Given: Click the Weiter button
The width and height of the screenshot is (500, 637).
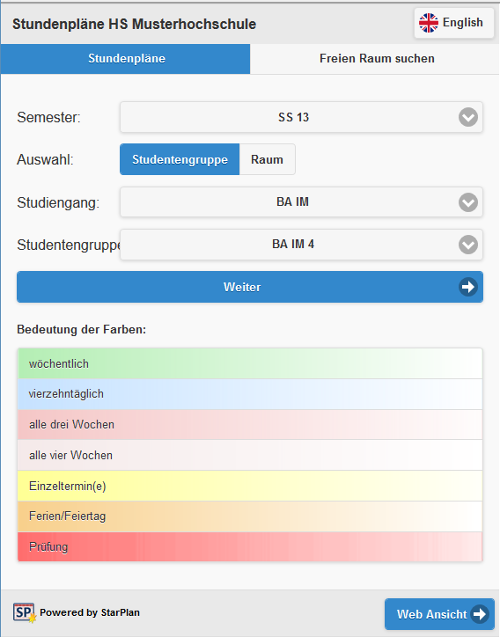Looking at the screenshot, I should [250, 287].
